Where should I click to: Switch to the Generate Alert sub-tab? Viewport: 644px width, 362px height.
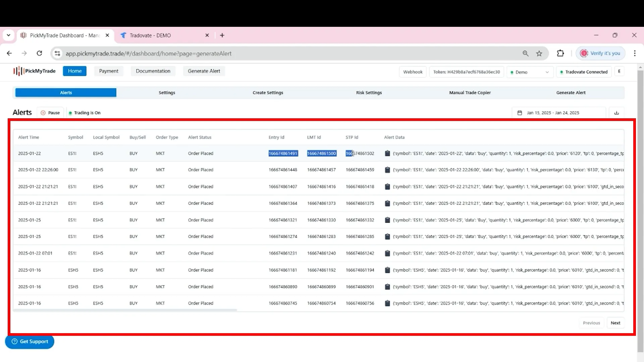571,93
